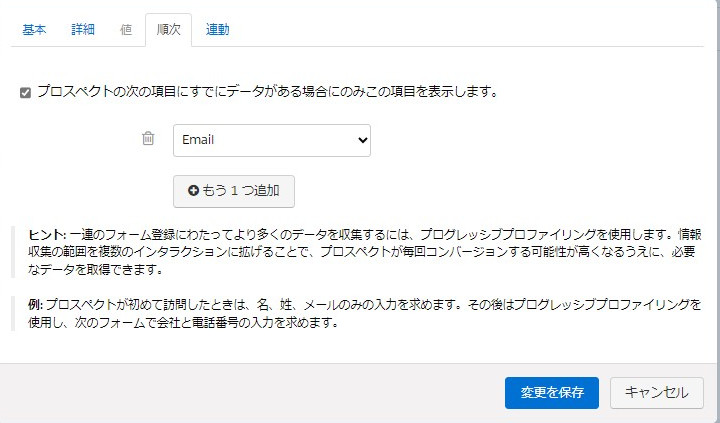
Task: Toggle the プロスペクト data condition checkbox
Action: point(25,93)
